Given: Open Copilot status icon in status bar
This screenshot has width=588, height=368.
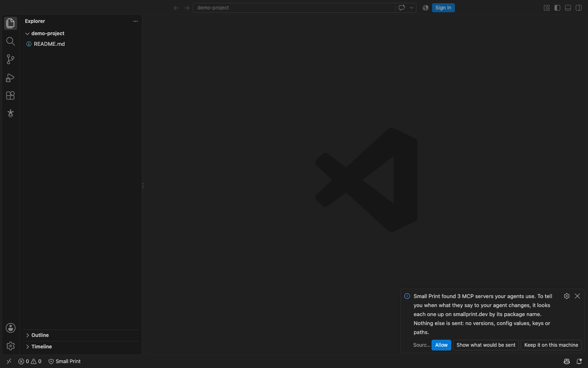Looking at the screenshot, I should (x=567, y=361).
